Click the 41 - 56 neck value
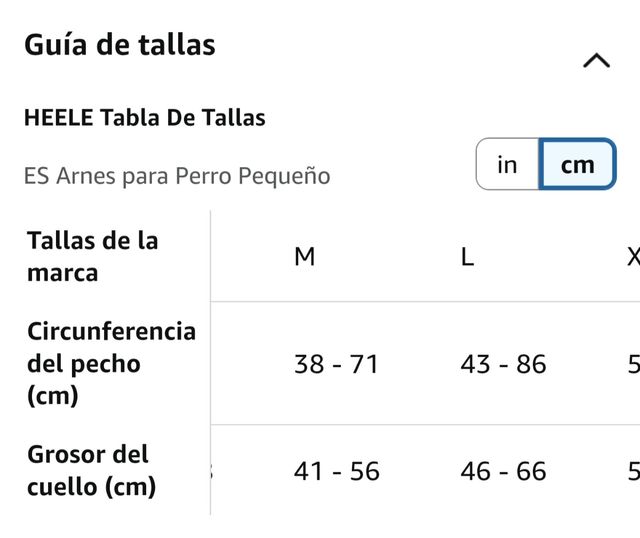This screenshot has height=538, width=640. pyautogui.click(x=336, y=471)
